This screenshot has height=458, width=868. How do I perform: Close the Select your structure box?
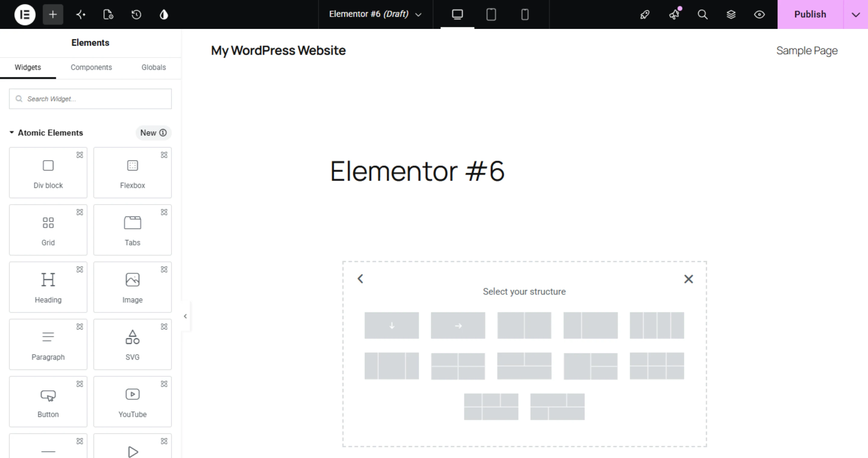689,279
